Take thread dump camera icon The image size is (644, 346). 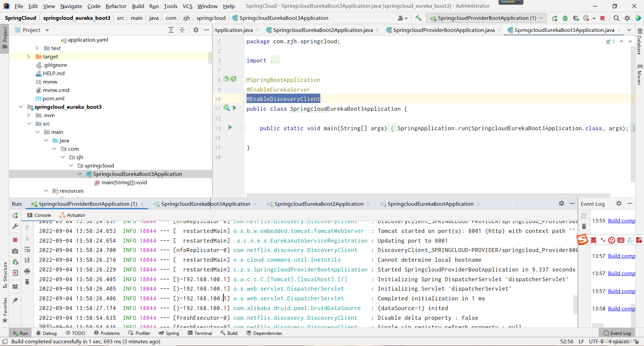pyautogui.click(x=15, y=251)
